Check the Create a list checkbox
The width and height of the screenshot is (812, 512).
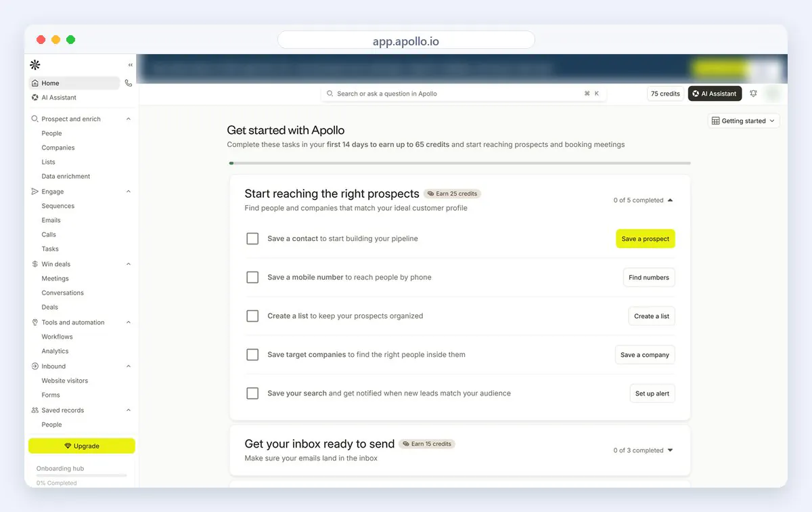tap(252, 316)
